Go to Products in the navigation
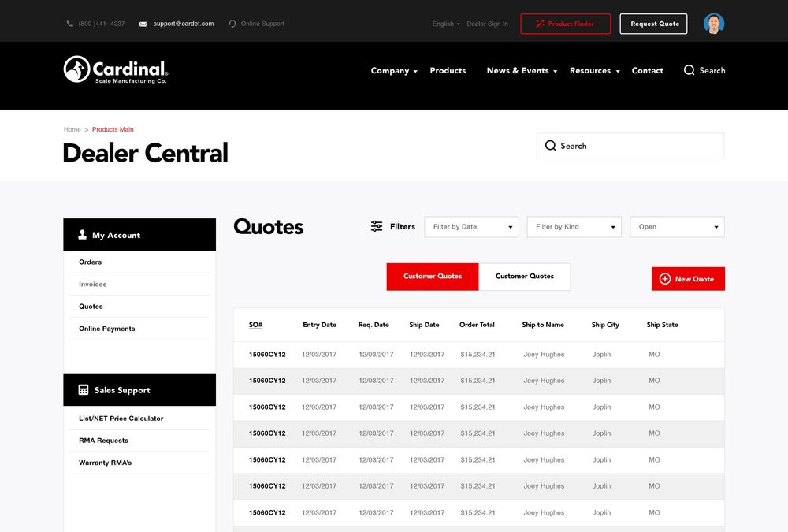Viewport: 788px width, 532px height. [448, 71]
